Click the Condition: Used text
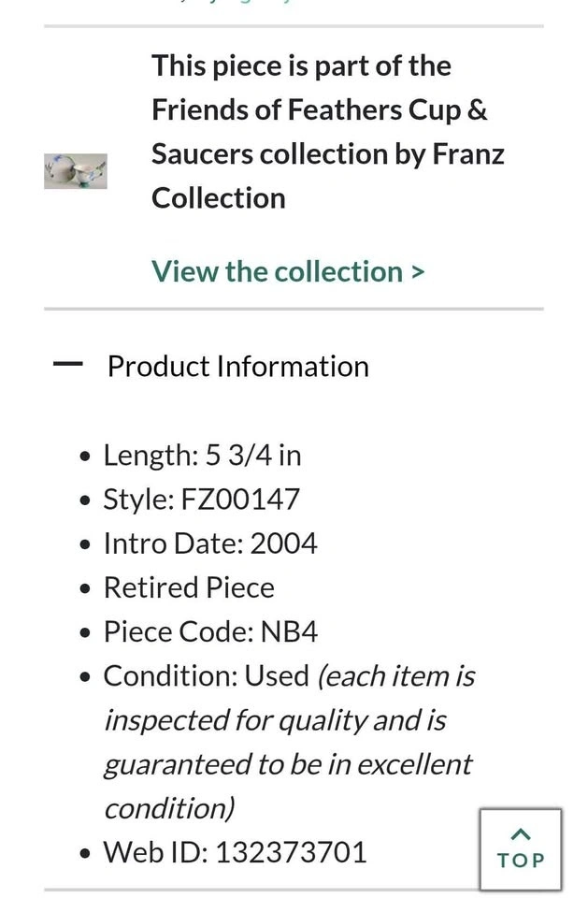 click(206, 675)
